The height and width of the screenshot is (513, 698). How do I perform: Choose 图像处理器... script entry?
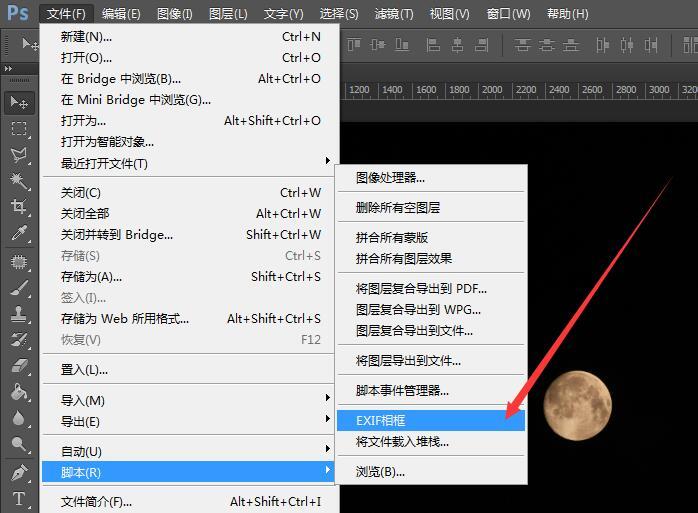coord(431,178)
